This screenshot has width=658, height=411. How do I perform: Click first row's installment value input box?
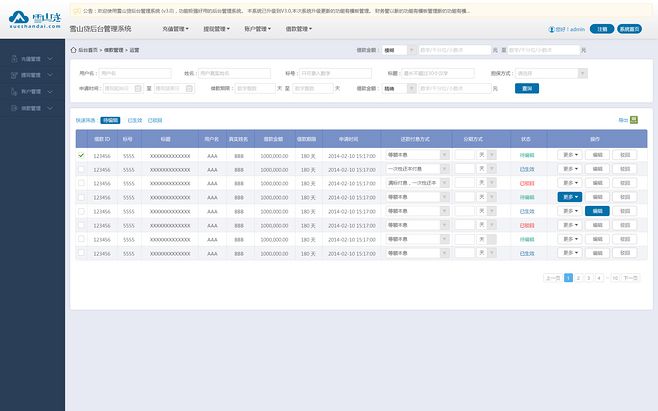tap(465, 155)
